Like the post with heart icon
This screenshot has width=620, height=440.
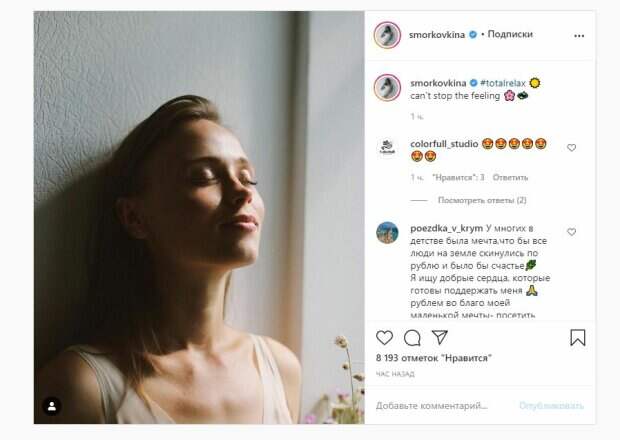tap(385, 338)
